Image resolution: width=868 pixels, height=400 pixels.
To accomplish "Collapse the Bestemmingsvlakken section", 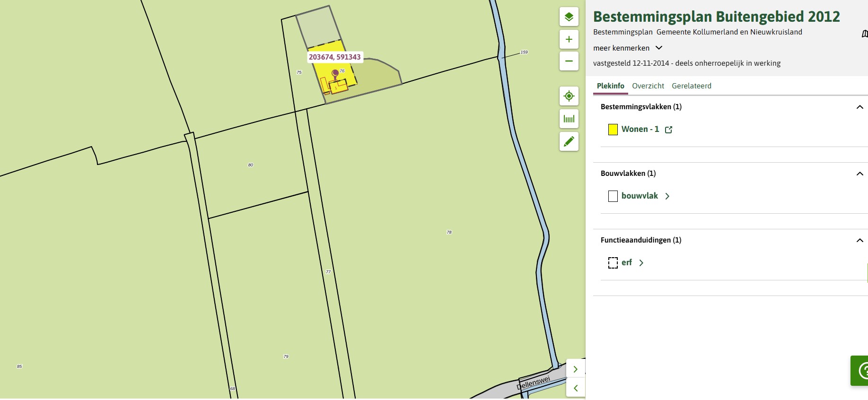I will point(859,107).
